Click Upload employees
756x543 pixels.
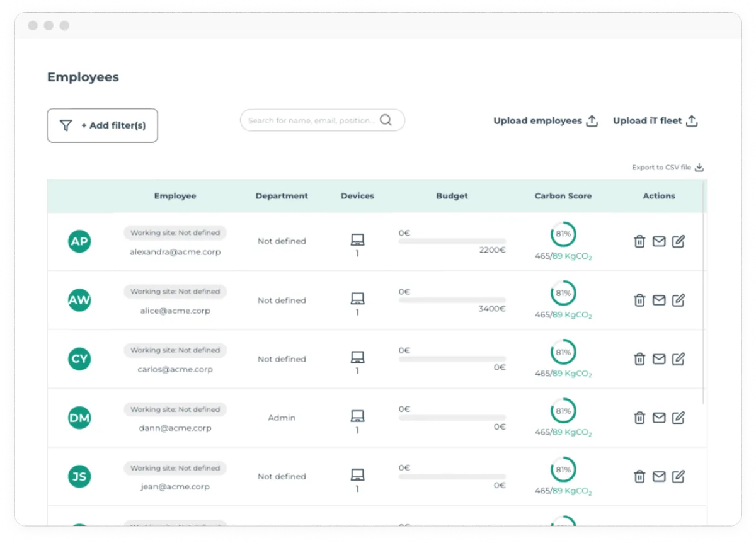(546, 121)
